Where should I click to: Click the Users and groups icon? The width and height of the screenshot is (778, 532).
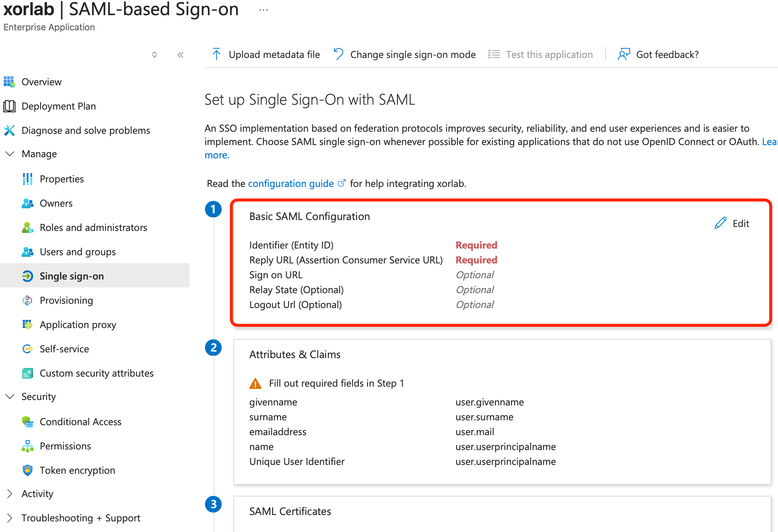[x=27, y=252]
